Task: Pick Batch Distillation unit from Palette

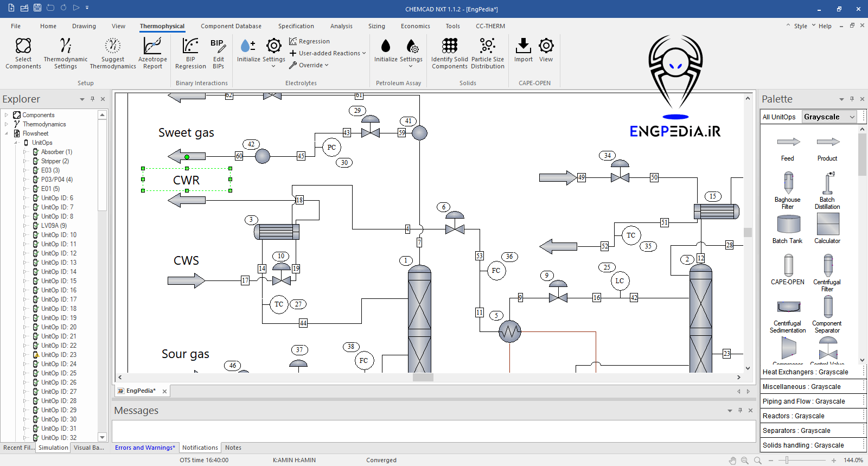Action: pyautogui.click(x=827, y=190)
